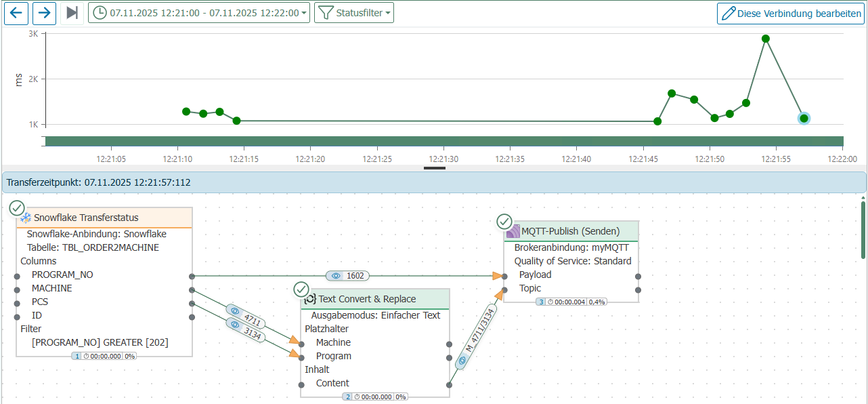The width and height of the screenshot is (868, 404).
Task: Click the checkmark on Text Convert node
Action: coord(301,289)
